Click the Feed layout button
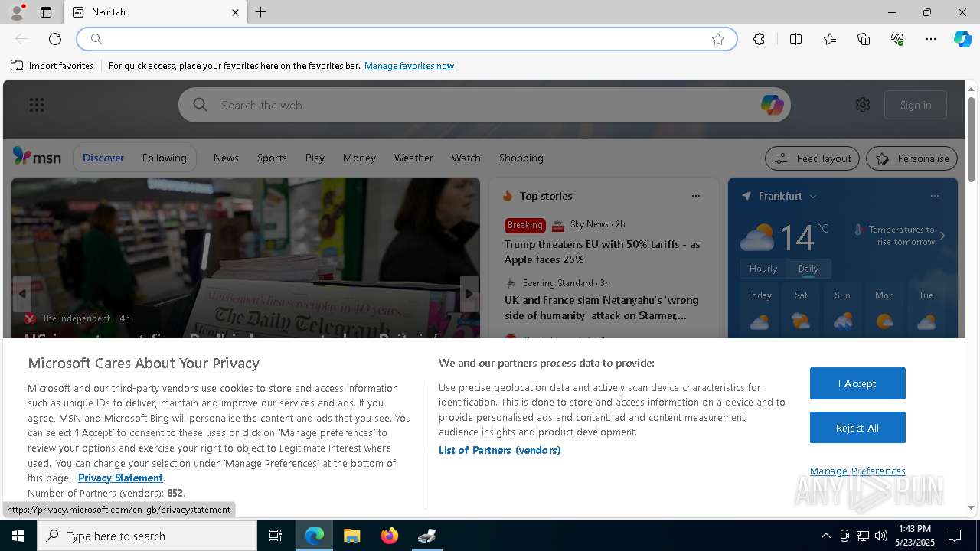The image size is (980, 551). point(812,158)
